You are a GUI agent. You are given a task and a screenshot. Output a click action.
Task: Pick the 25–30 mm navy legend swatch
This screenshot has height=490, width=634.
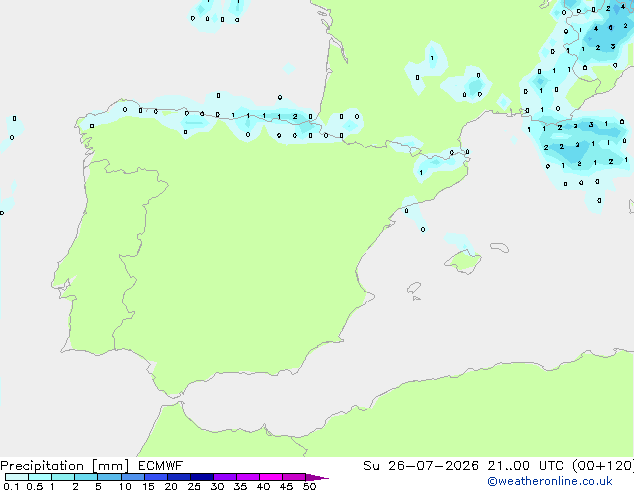pos(202,477)
